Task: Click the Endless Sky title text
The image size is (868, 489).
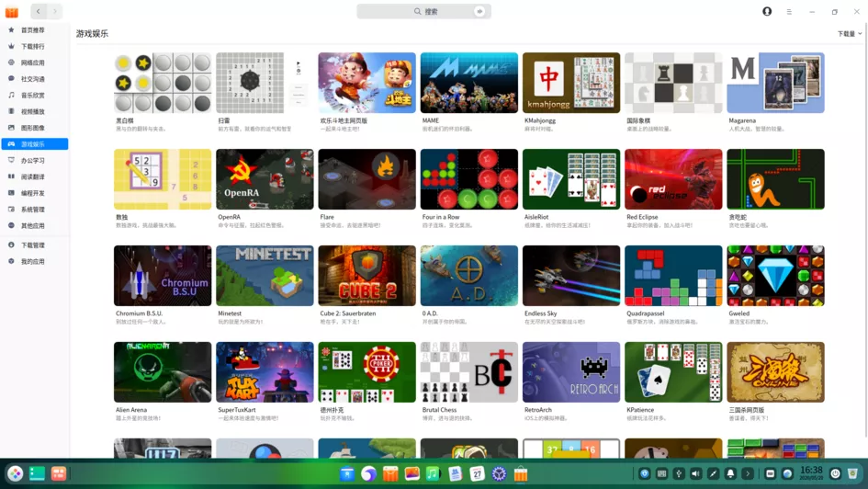Action: [540, 313]
